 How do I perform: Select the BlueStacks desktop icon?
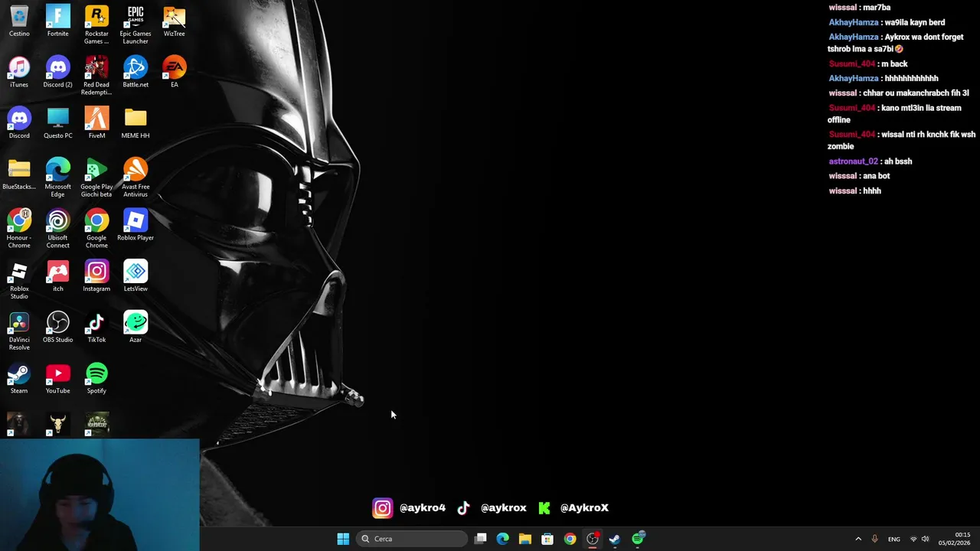[19, 174]
